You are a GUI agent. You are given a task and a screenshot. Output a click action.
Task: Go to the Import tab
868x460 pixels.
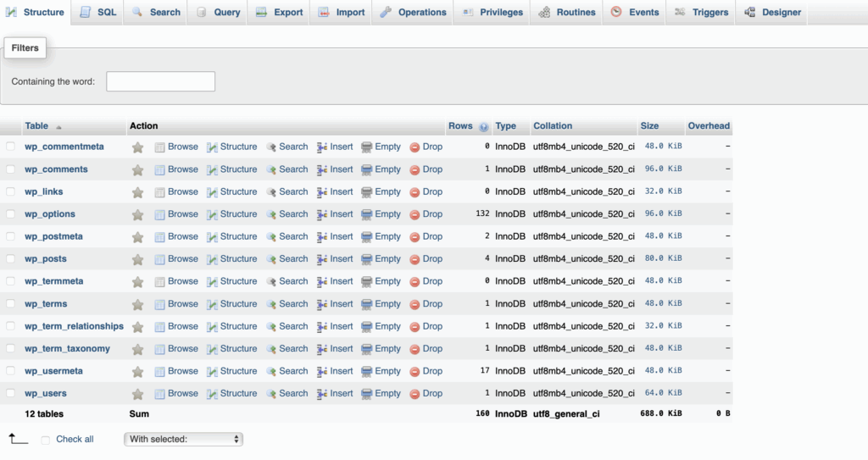tap(342, 12)
